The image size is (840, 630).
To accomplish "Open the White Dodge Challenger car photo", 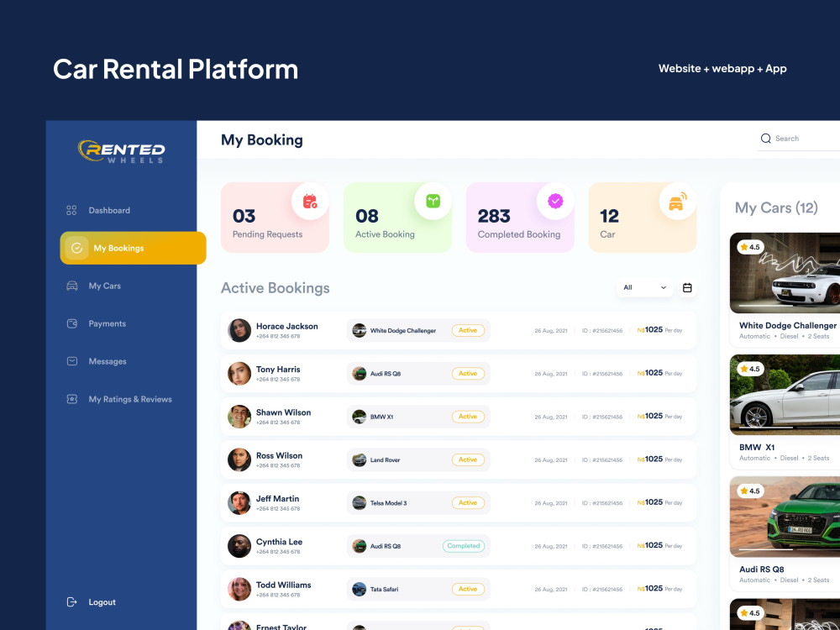I will click(x=785, y=273).
